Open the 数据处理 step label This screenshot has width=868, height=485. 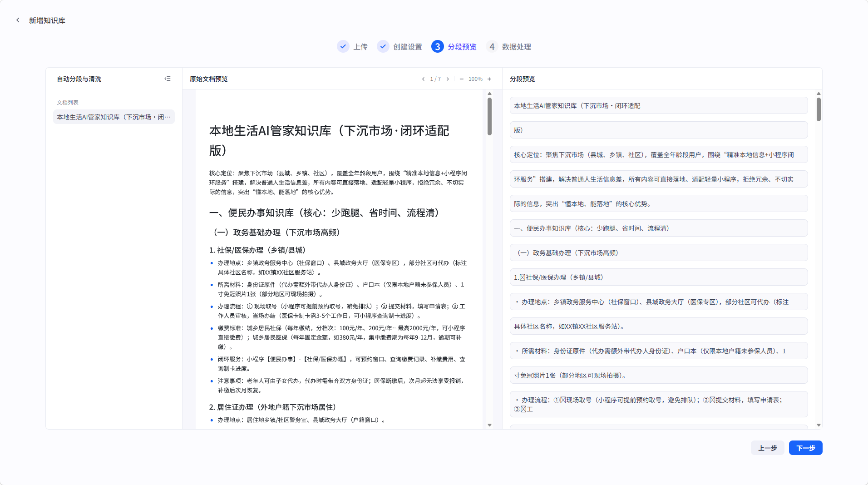coord(517,47)
